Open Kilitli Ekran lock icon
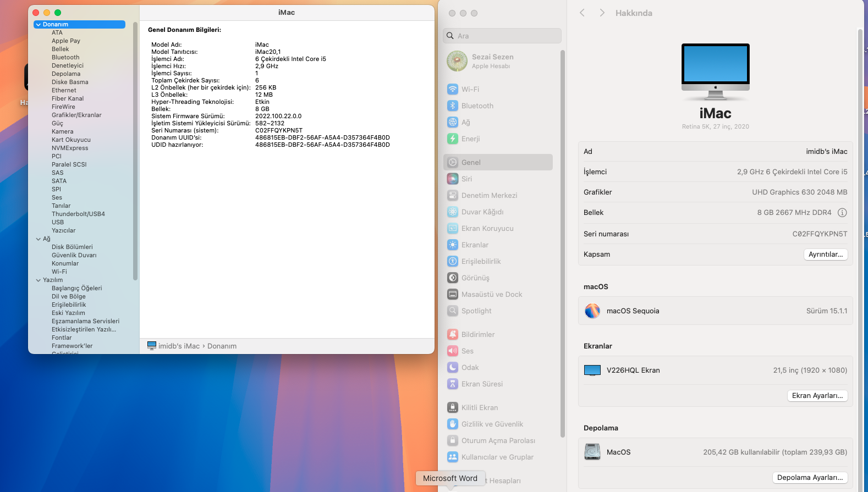 [452, 407]
